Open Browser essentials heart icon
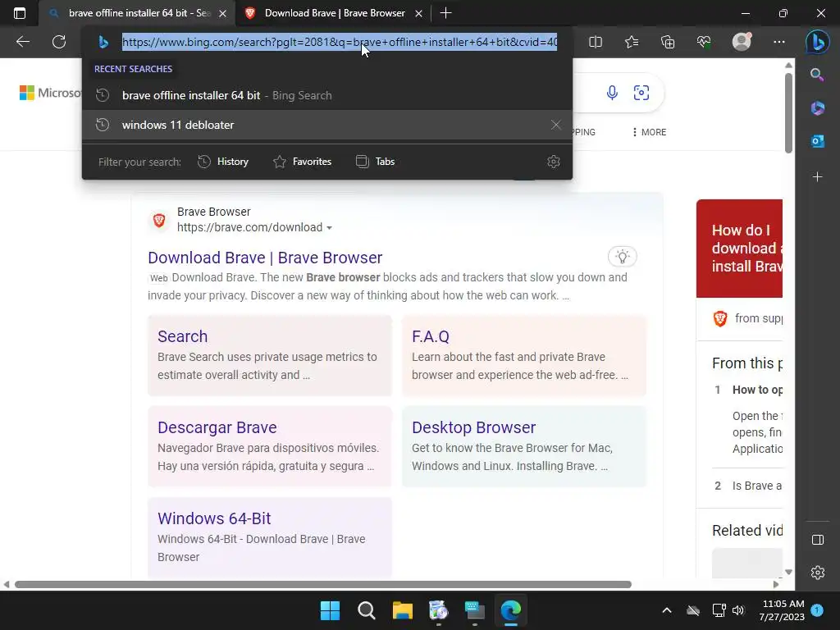This screenshot has height=630, width=840. 704,42
